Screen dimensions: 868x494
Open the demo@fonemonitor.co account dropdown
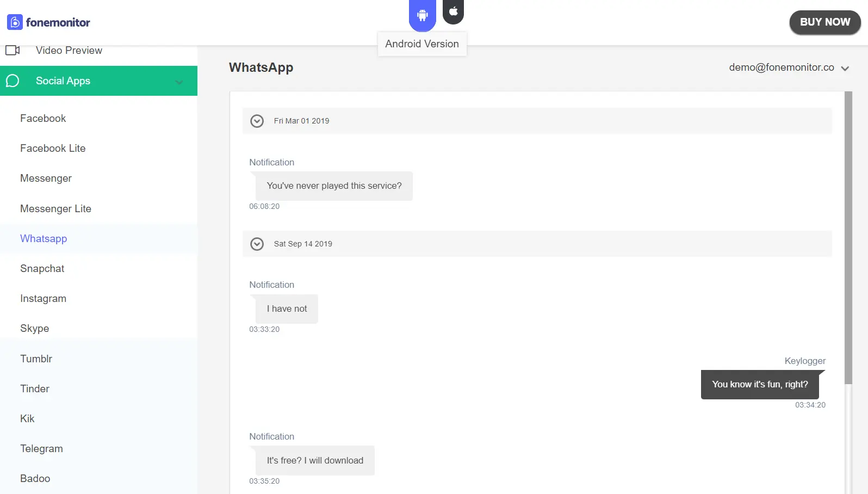pyautogui.click(x=789, y=67)
